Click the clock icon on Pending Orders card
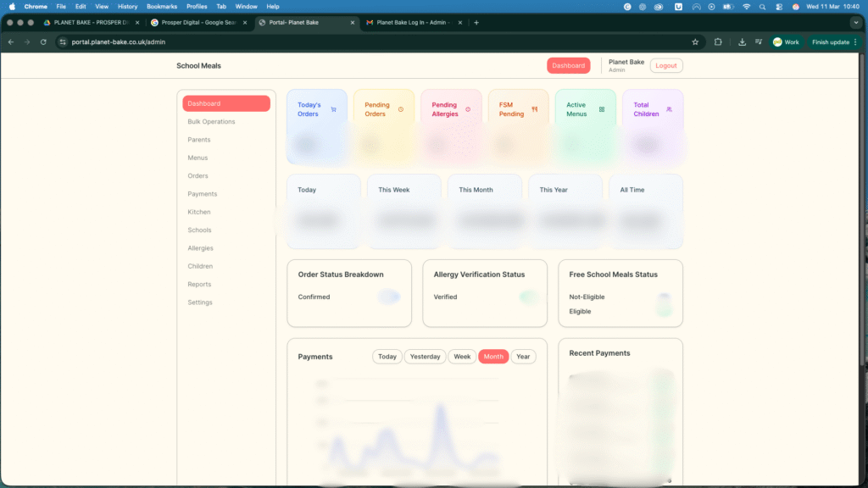The height and width of the screenshot is (488, 868). coord(401,109)
